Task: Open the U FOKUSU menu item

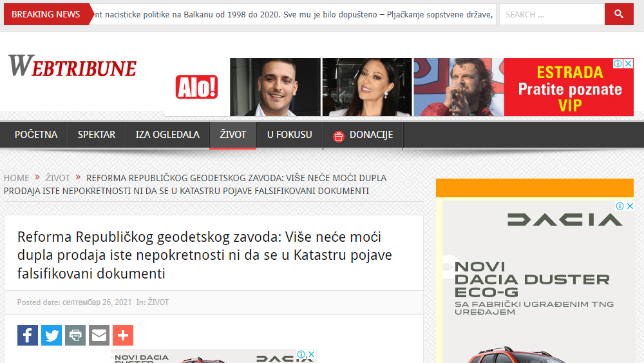Action: coord(290,134)
